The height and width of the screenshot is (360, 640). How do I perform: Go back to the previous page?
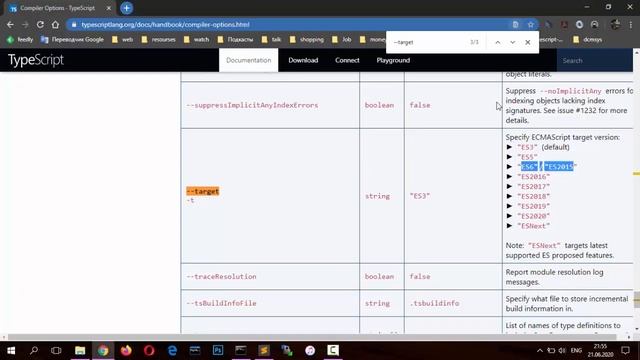point(10,24)
